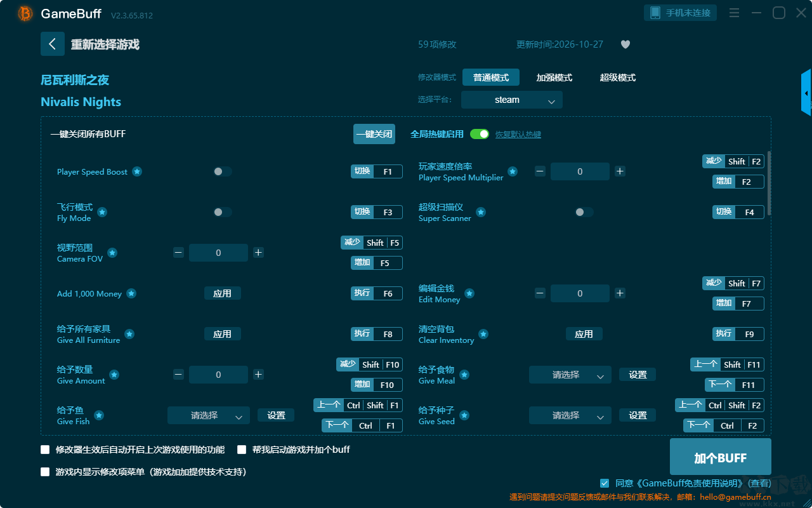This screenshot has width=812, height=508.
Task: Click the Edit Money value field
Action: coord(580,293)
